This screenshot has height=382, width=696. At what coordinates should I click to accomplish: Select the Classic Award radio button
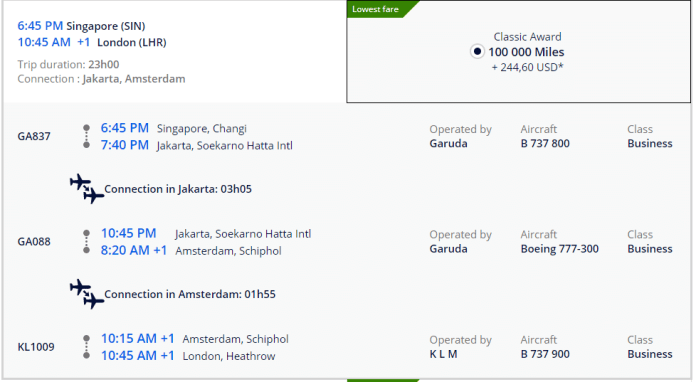tap(477, 52)
